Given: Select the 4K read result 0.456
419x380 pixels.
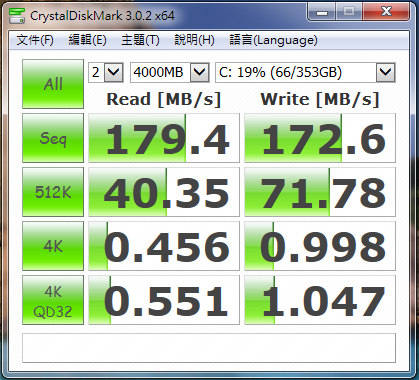Looking at the screenshot, I should [164, 246].
